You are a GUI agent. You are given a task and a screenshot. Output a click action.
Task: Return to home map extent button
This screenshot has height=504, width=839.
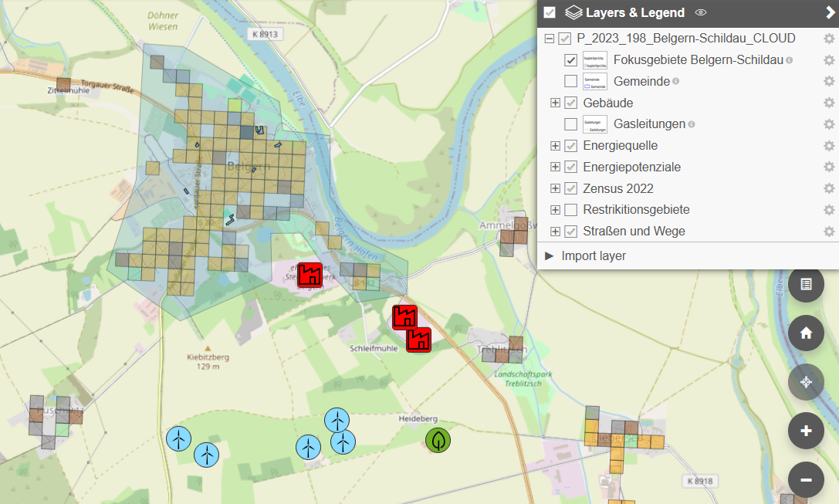tap(806, 333)
